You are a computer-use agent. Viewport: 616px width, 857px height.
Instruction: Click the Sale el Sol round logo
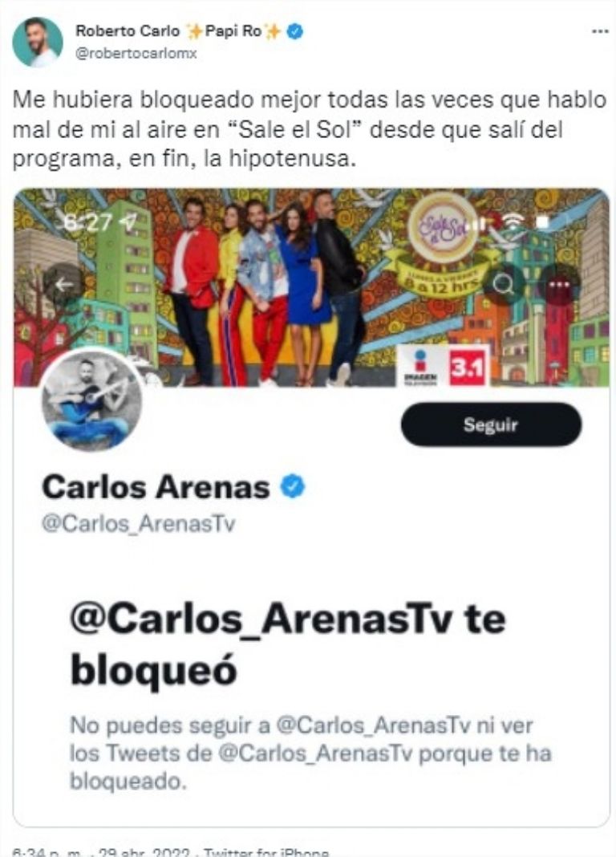coord(442,227)
